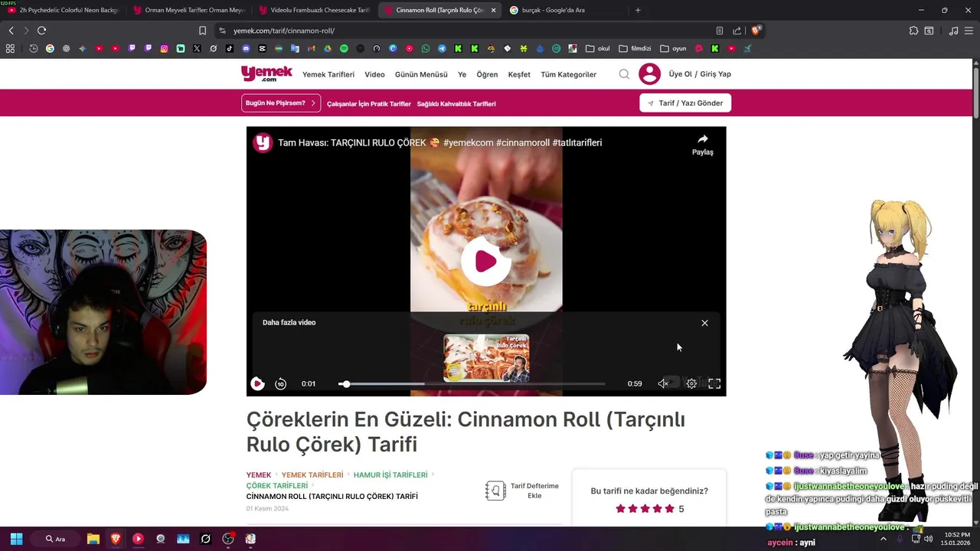Open the video settings gear

(691, 383)
